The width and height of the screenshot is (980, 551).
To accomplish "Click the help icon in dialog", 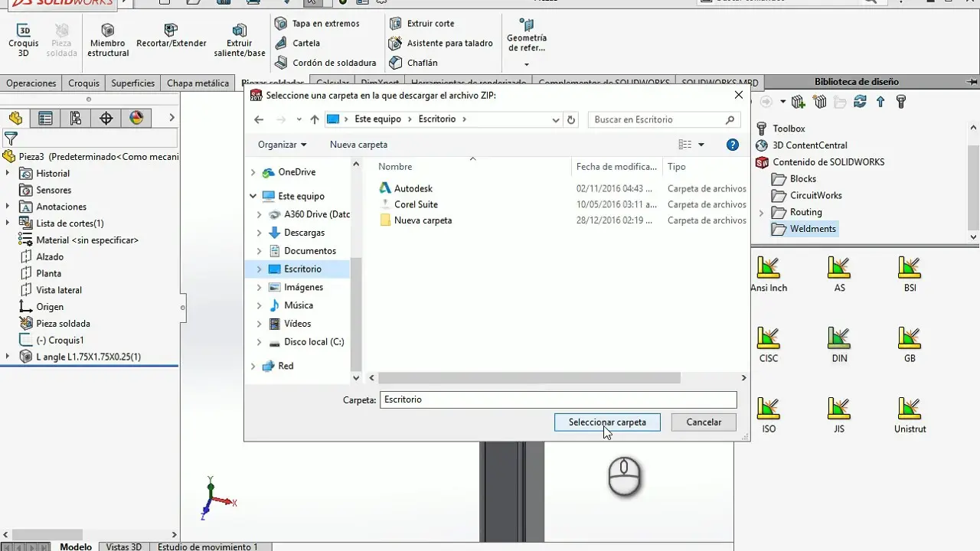I will (x=732, y=145).
